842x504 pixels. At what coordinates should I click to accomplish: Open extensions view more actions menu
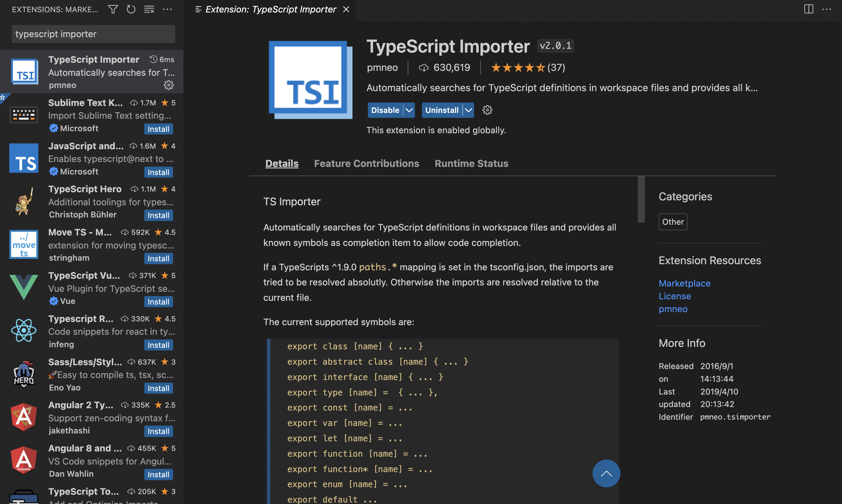coord(168,9)
